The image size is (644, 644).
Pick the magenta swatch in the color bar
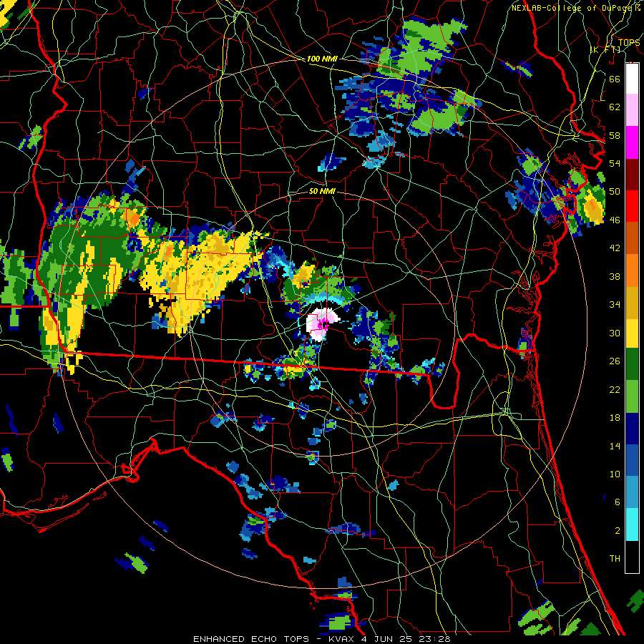pos(632,142)
